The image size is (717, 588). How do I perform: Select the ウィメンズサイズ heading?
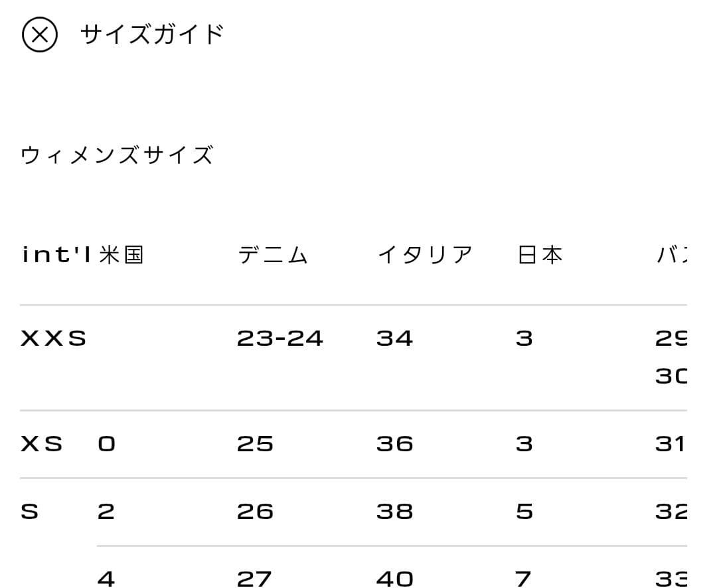[x=117, y=155]
